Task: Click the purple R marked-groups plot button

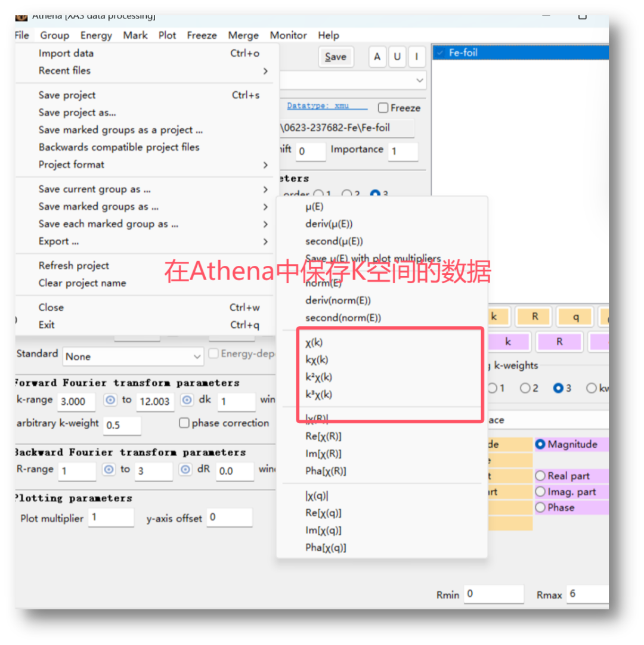Action: pyautogui.click(x=560, y=342)
